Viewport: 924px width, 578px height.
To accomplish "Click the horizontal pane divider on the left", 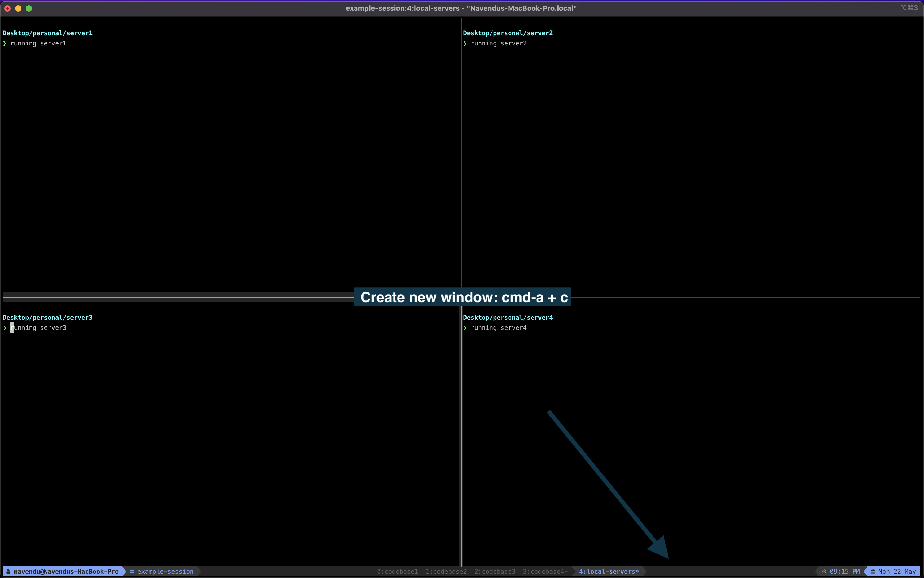I will click(x=176, y=297).
